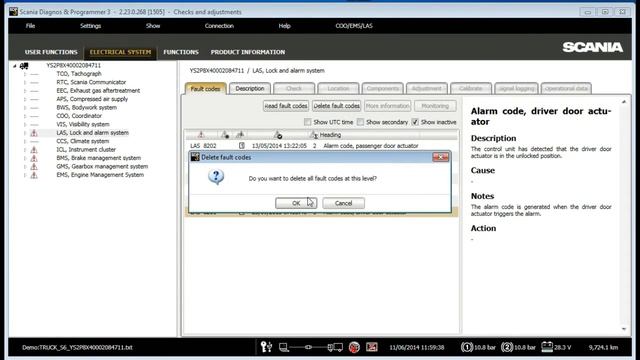Click the warning icon beside GMS, Gearbox management system
The image size is (640, 360).
[x=34, y=167]
